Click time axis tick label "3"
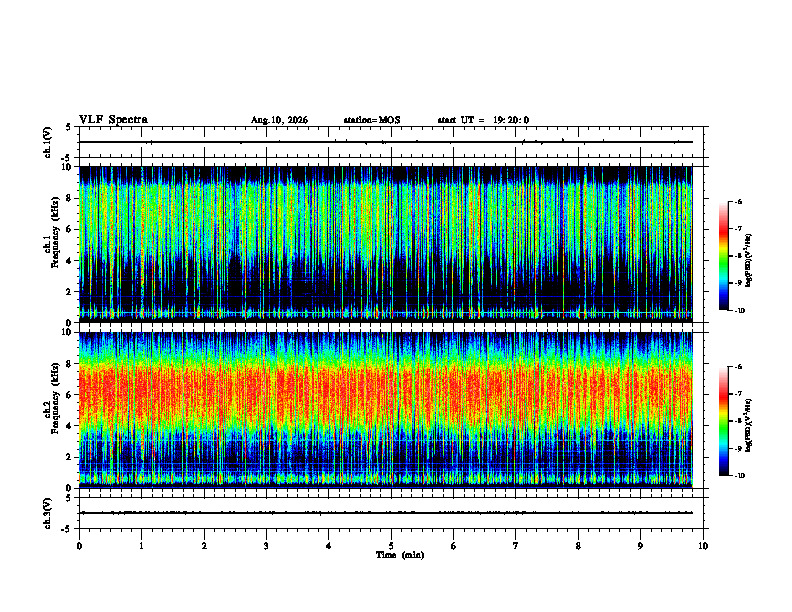 (266, 546)
